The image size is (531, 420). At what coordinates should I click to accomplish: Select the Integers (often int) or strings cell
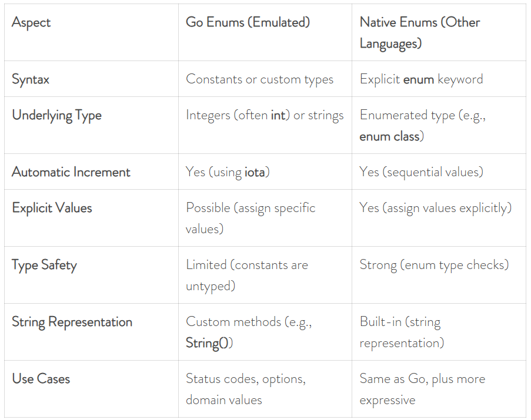[x=265, y=125]
